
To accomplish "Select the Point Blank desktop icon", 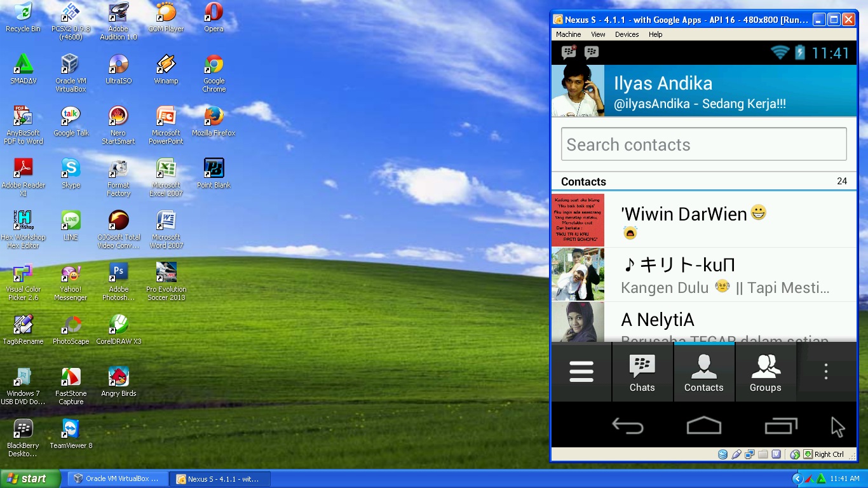I will (214, 173).
